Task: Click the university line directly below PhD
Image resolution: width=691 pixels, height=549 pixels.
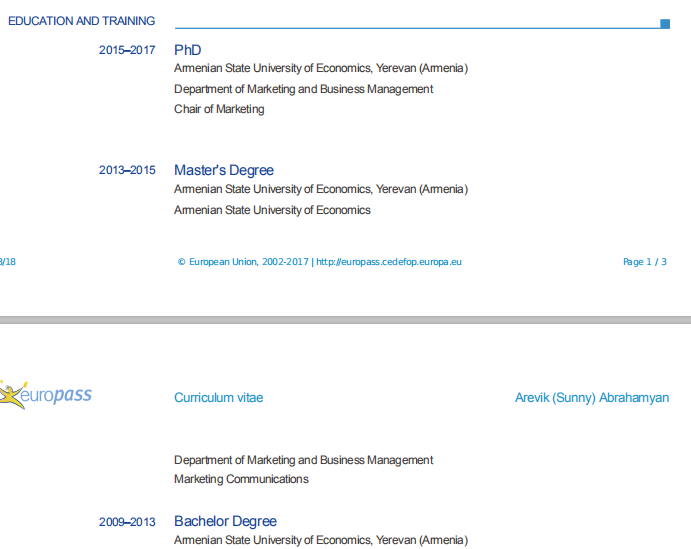Action: [320, 69]
